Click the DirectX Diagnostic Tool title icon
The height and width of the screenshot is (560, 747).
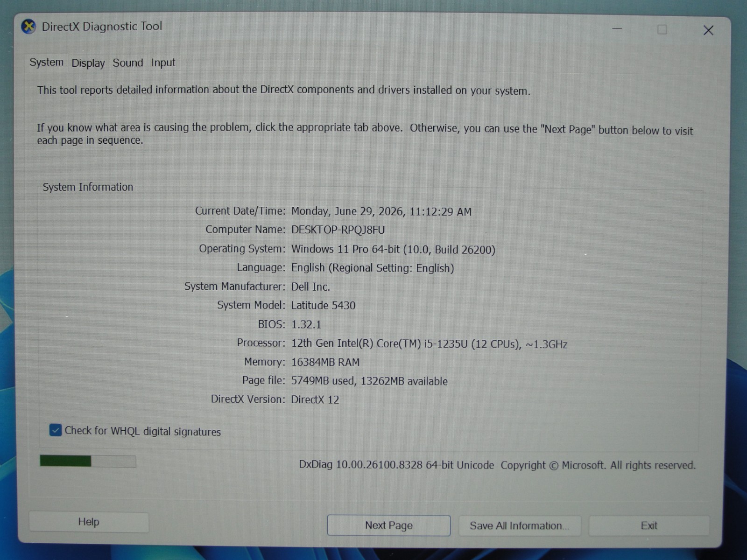coord(28,27)
